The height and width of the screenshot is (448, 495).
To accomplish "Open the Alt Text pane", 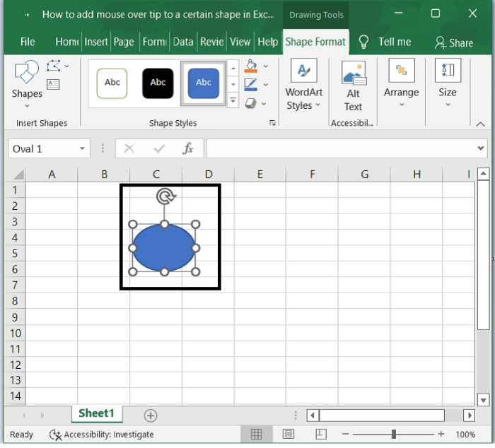I will tap(354, 86).
